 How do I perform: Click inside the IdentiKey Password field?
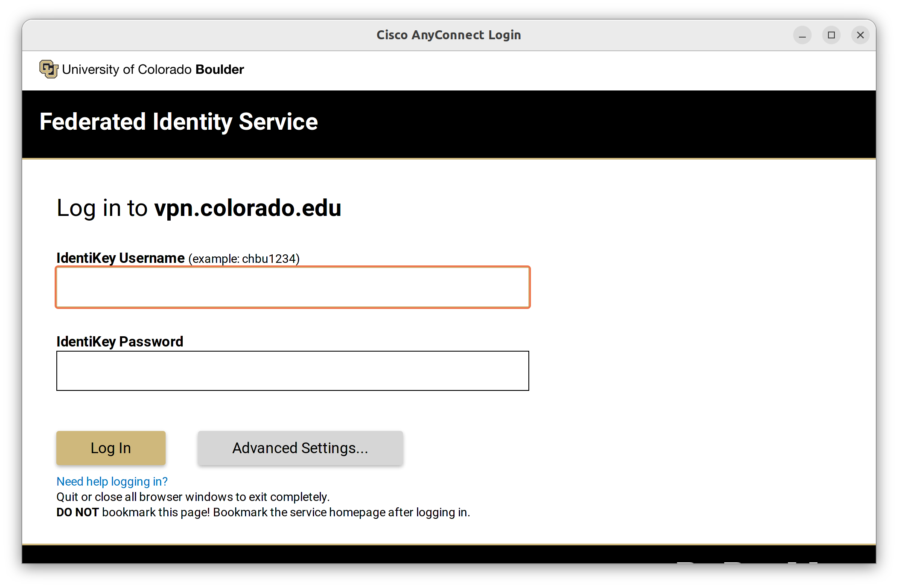[x=292, y=370]
